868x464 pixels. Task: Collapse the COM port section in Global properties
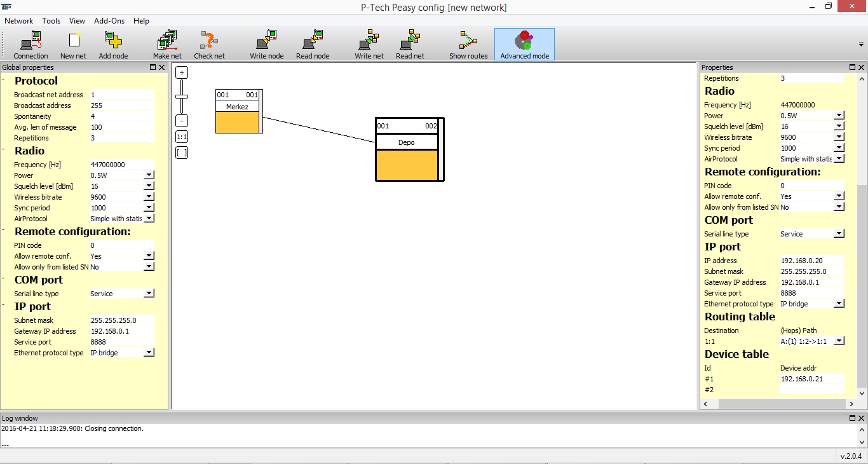point(3,280)
